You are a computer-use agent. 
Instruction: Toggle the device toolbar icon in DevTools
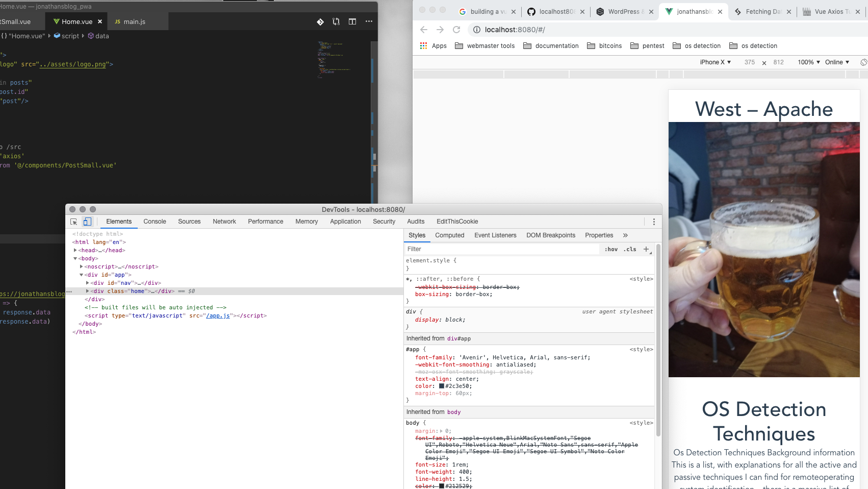(x=87, y=222)
